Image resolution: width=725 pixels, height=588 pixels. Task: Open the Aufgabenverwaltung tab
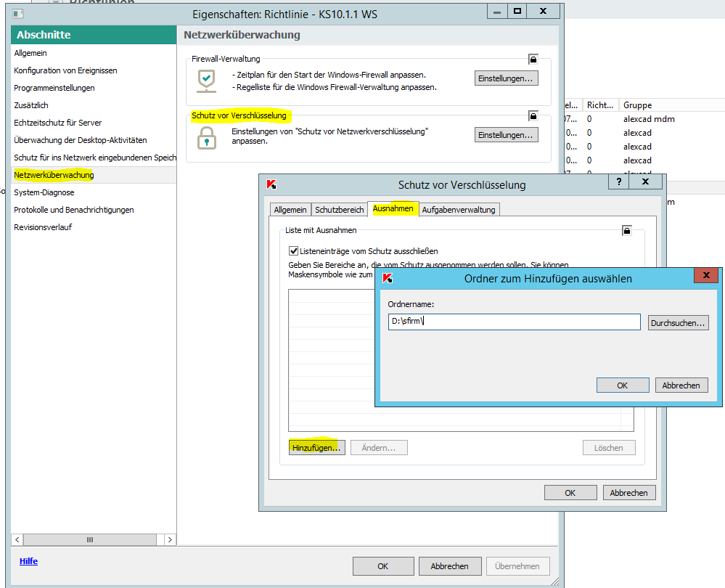(x=459, y=210)
